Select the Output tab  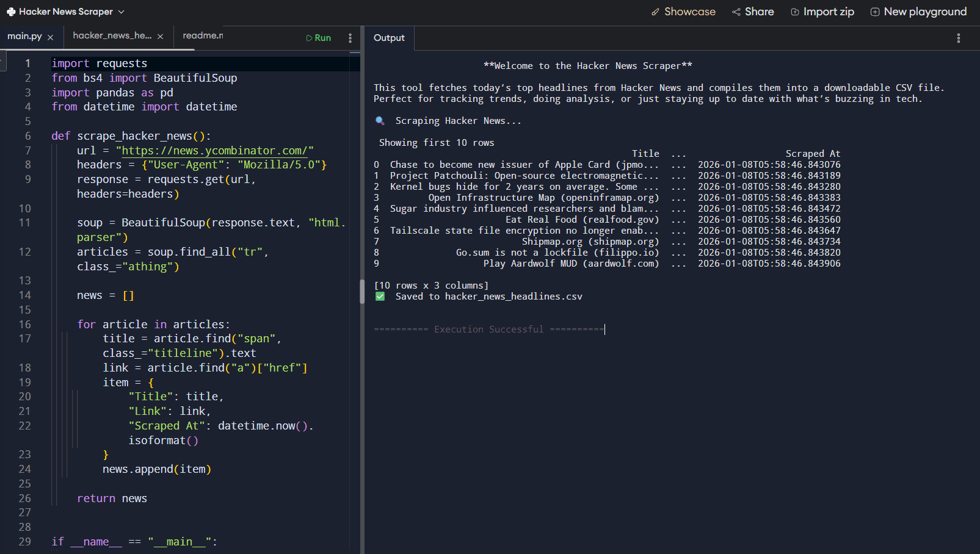389,38
